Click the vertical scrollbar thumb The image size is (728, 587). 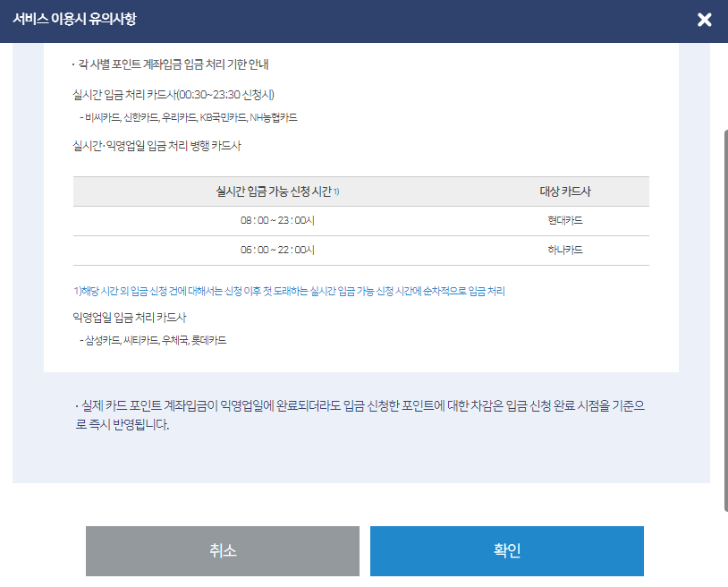(725, 320)
